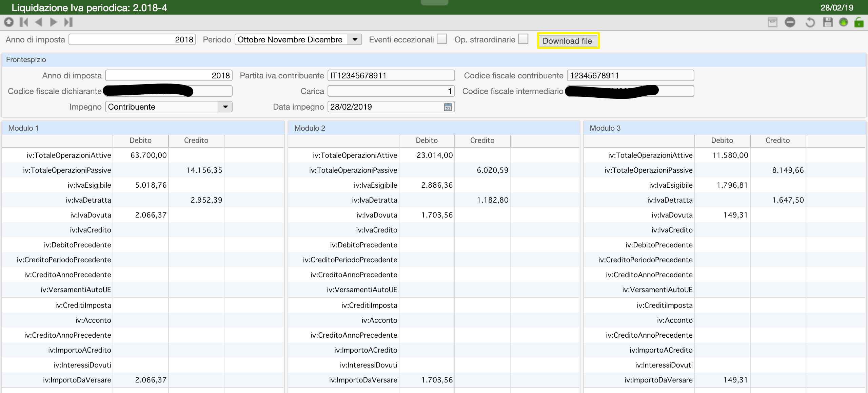Click iv:InteressiDovuti label in Modulo 3
This screenshot has width=868, height=393.
(664, 365)
